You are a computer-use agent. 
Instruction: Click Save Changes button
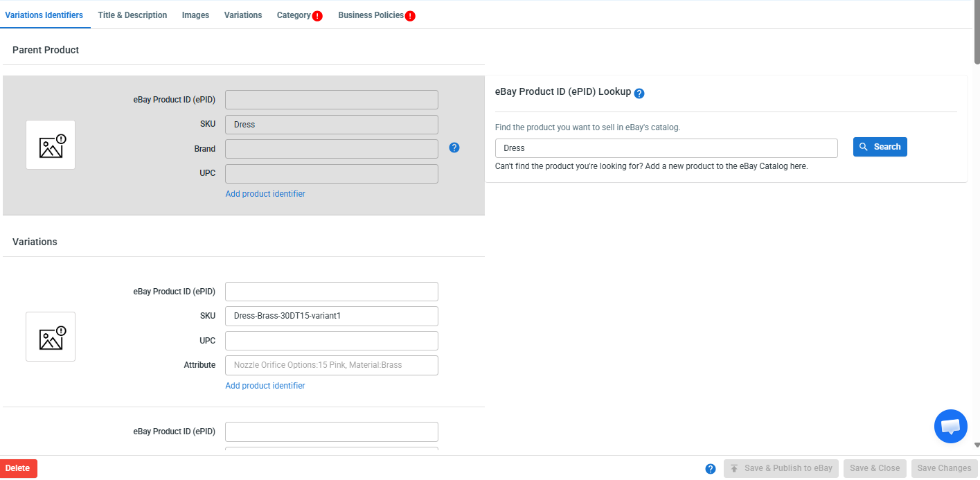(945, 468)
